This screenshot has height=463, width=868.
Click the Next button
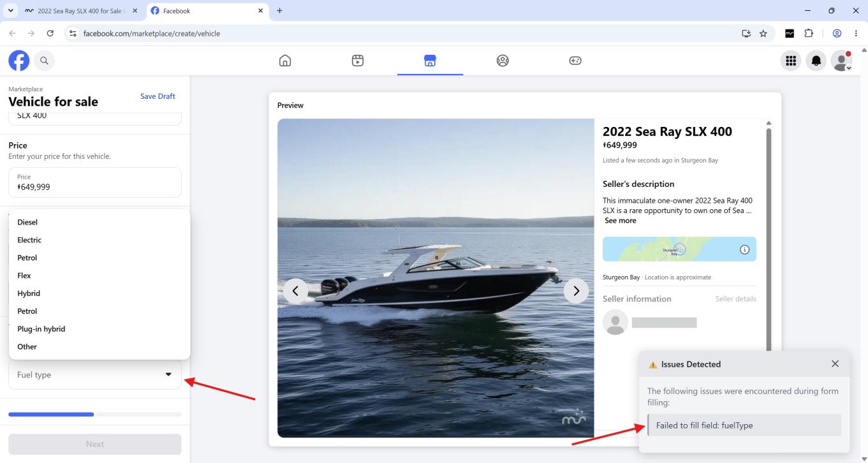pyautogui.click(x=95, y=445)
